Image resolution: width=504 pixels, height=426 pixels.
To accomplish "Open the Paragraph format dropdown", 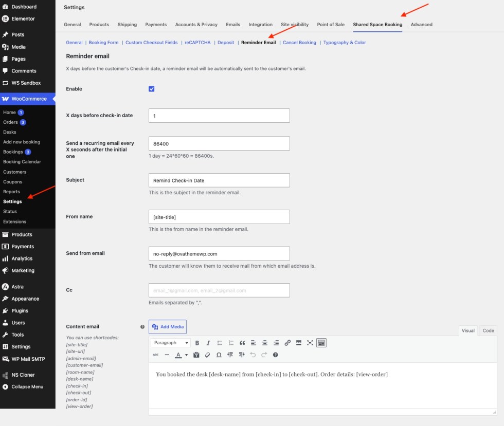I will point(171,343).
